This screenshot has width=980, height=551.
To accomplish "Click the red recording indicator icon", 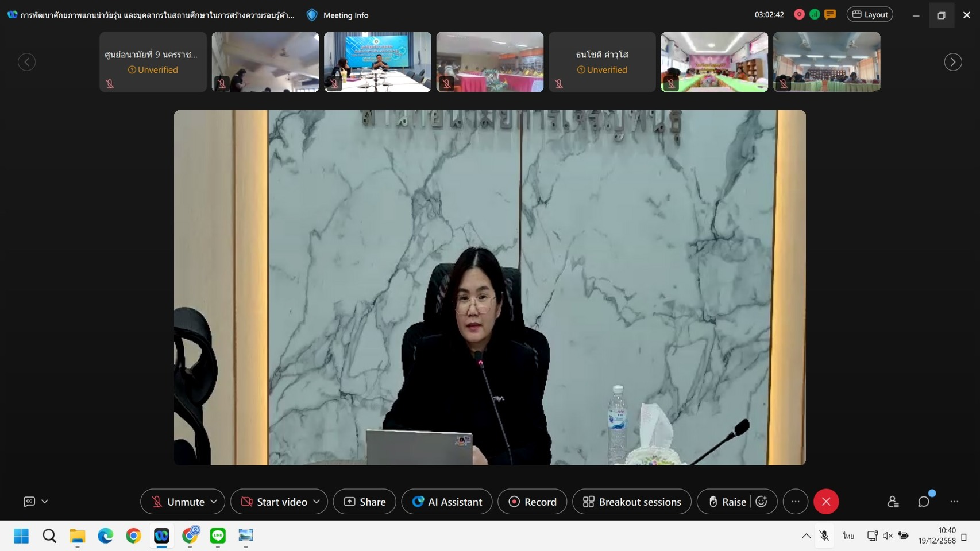I will (x=799, y=14).
